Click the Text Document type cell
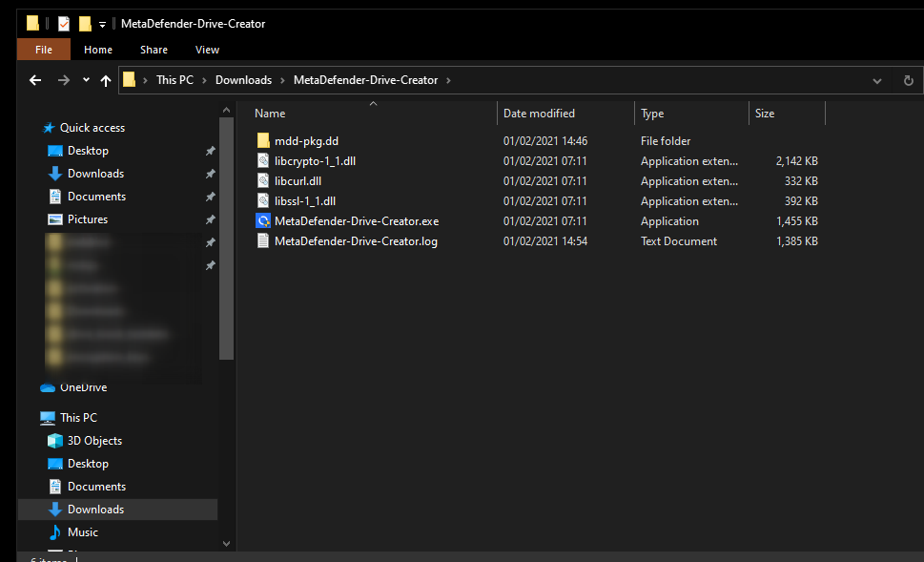Image resolution: width=924 pixels, height=562 pixels. coord(679,241)
